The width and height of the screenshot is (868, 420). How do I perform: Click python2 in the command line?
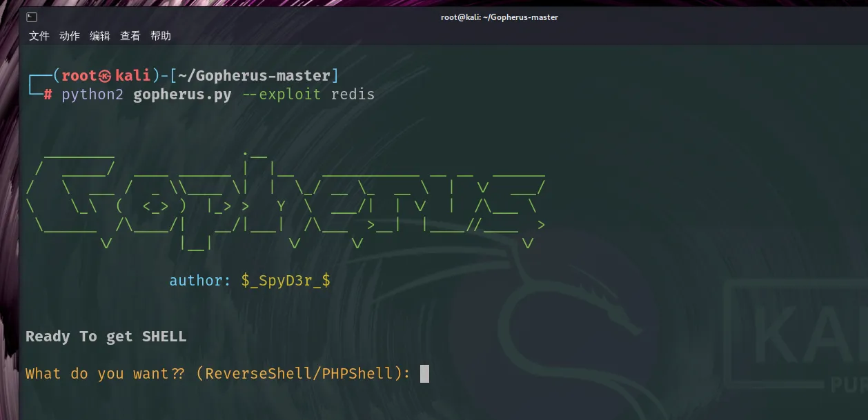tap(92, 94)
